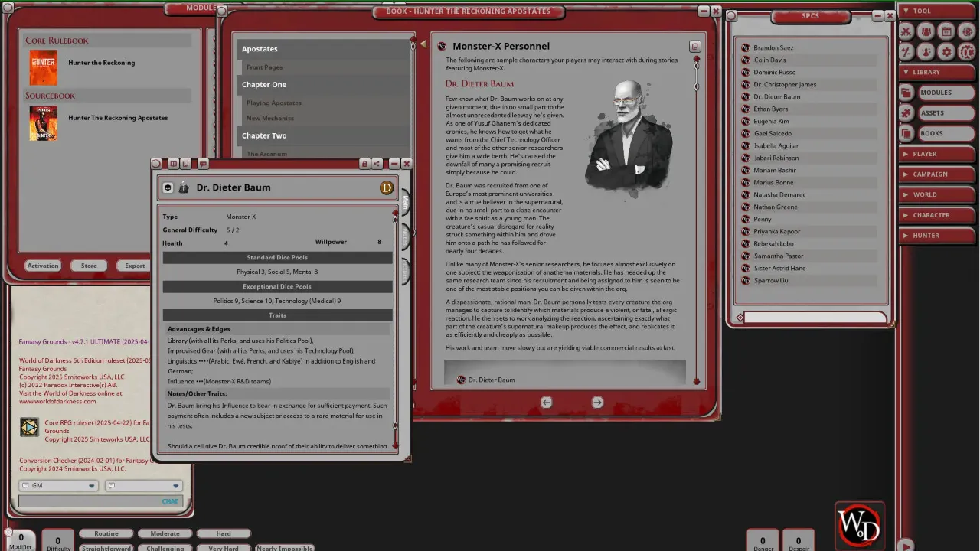This screenshot has width=980, height=551.
Task: Open the empty chat mode dropdown
Action: click(144, 485)
